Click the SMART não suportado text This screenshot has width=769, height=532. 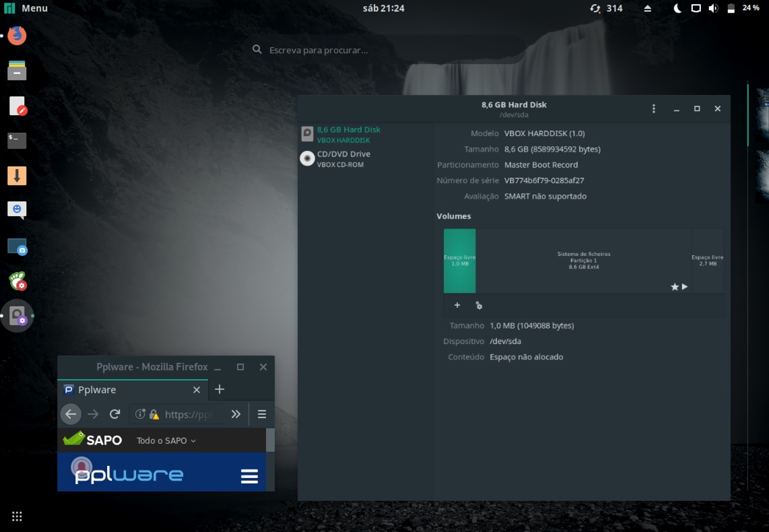click(545, 196)
